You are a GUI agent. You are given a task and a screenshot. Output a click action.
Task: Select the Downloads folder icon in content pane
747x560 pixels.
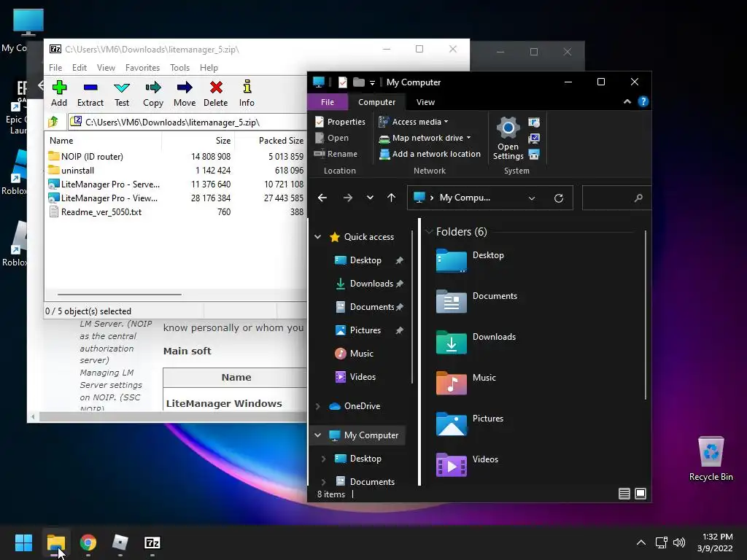451,342
